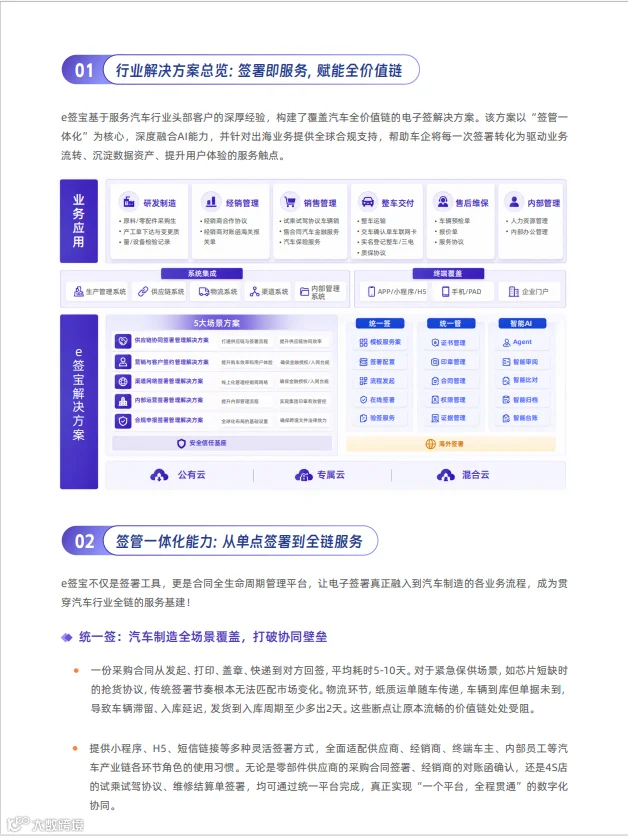Click the 统一管 column header

(x=451, y=323)
